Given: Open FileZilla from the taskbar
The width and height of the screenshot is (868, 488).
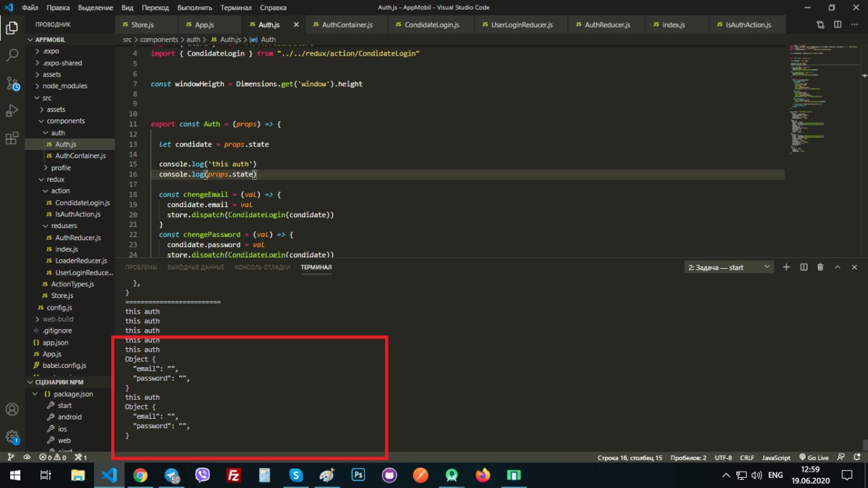Looking at the screenshot, I should pos(234,475).
